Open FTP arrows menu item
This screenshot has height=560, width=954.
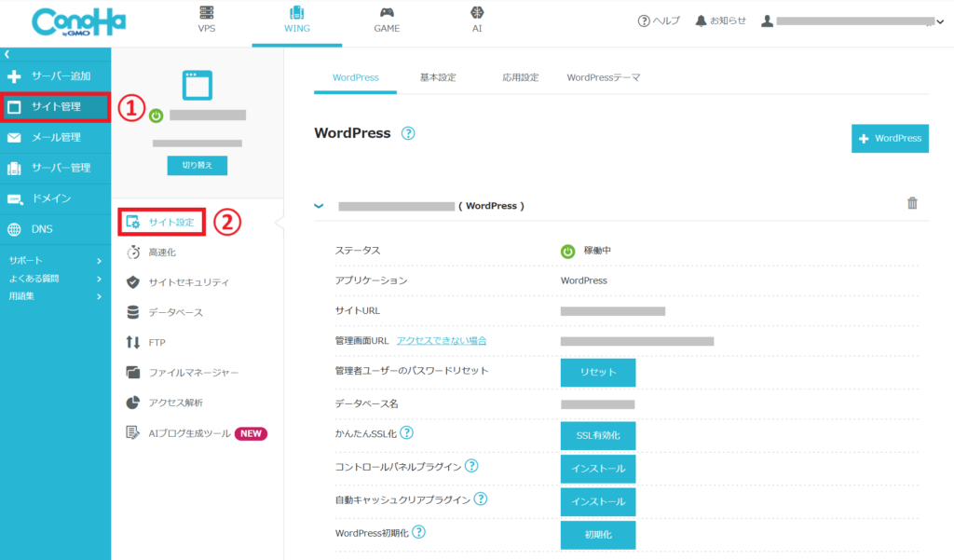145,342
